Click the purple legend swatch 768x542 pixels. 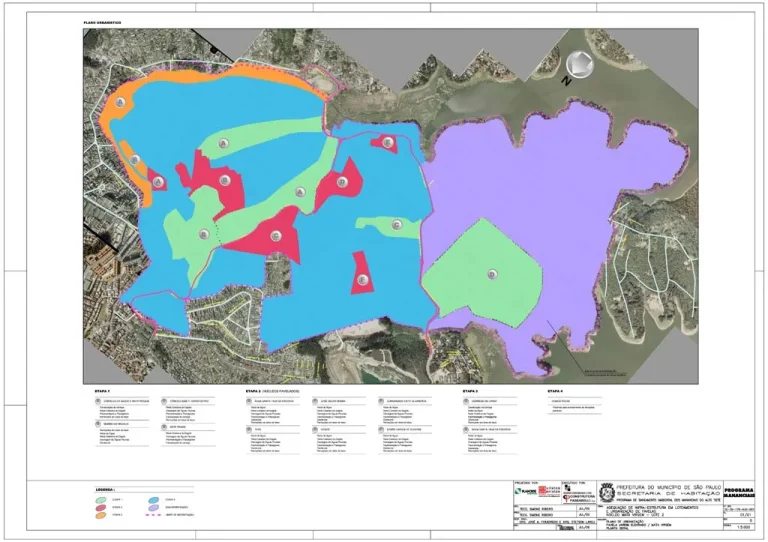154,507
